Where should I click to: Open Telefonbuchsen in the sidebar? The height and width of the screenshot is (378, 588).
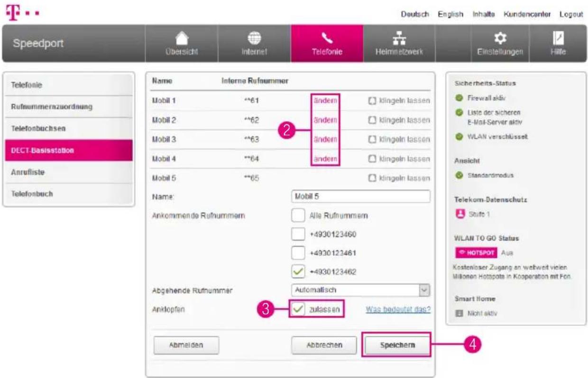click(68, 128)
